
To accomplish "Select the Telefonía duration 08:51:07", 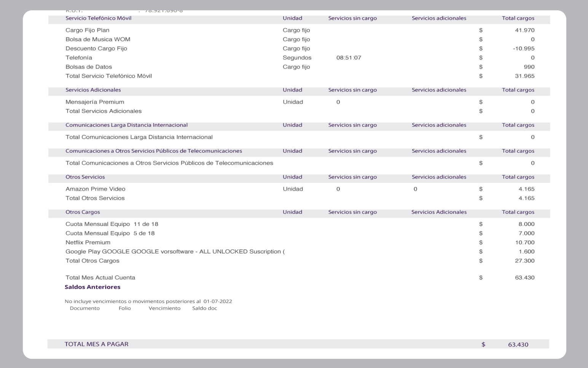I will point(349,58).
